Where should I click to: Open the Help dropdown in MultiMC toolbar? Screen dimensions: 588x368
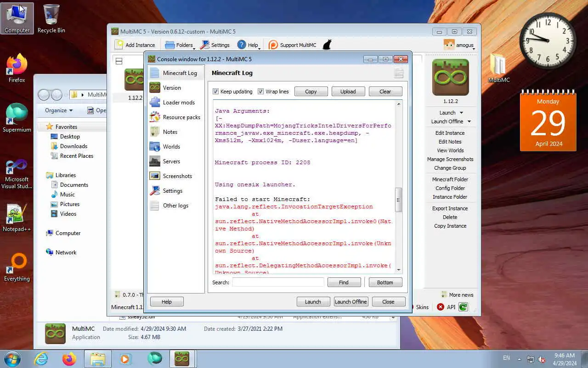pos(249,45)
